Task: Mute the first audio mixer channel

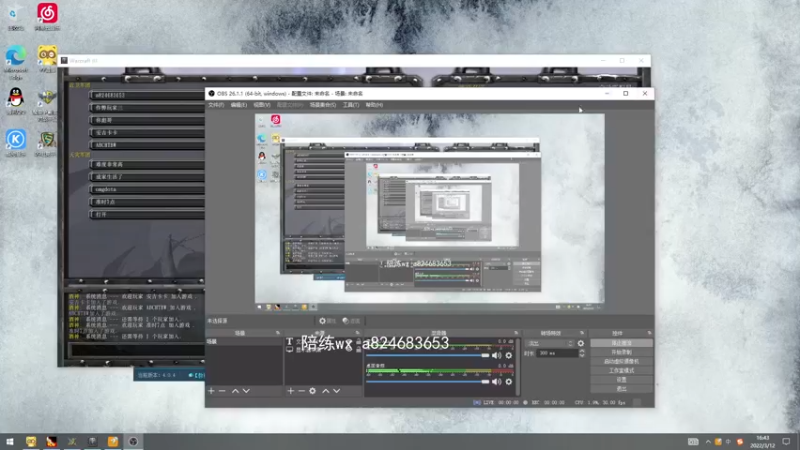Action: 496,356
